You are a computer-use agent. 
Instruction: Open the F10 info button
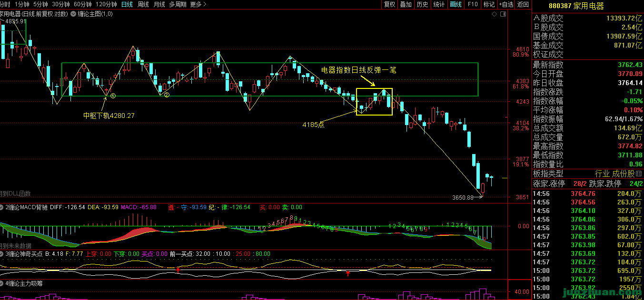[x=472, y=4]
